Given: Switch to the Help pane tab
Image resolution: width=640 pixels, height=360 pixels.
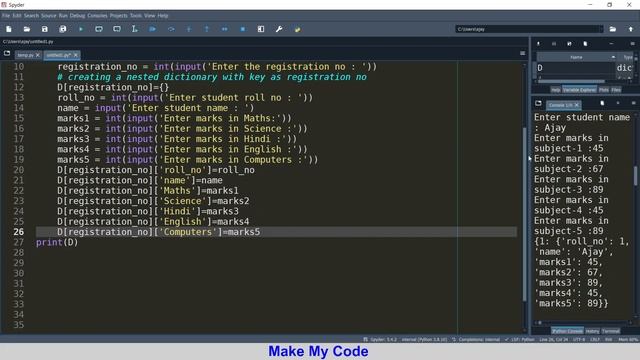Looking at the screenshot, I should 555,90.
